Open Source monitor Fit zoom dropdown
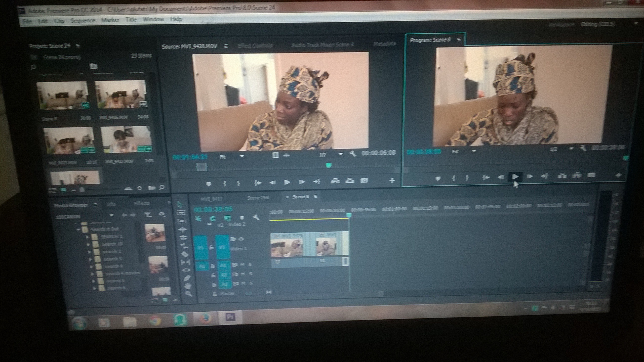Screen dimensions: 644x362 [241, 157]
